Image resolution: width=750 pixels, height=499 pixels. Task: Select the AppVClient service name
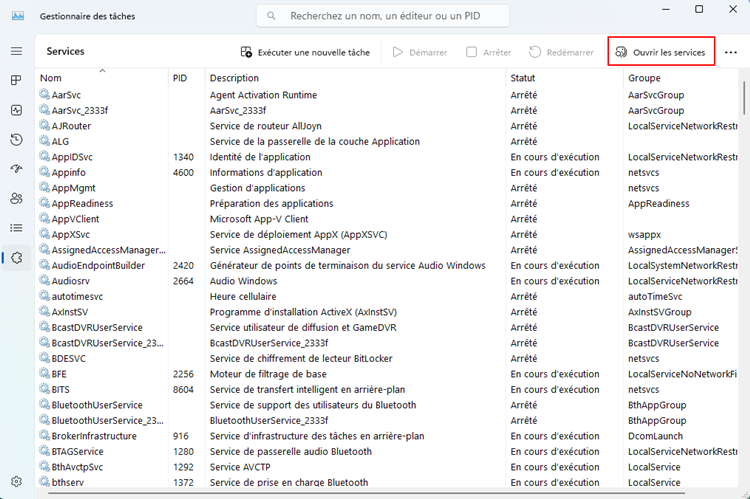pos(76,219)
